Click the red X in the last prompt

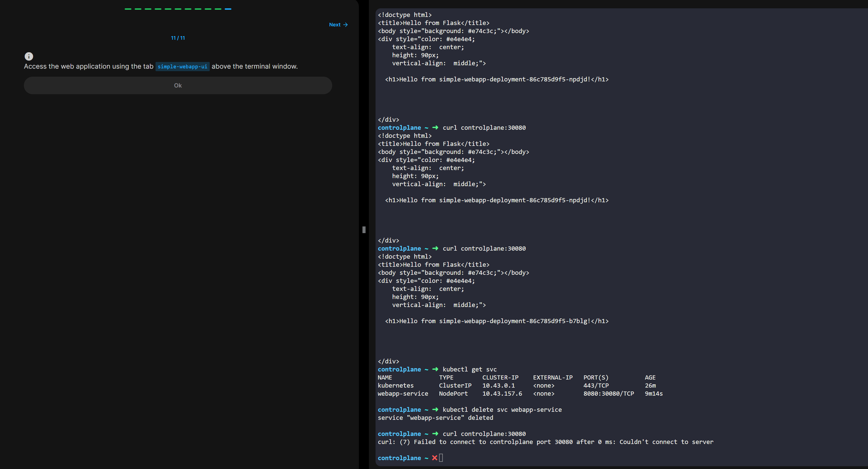pyautogui.click(x=434, y=458)
